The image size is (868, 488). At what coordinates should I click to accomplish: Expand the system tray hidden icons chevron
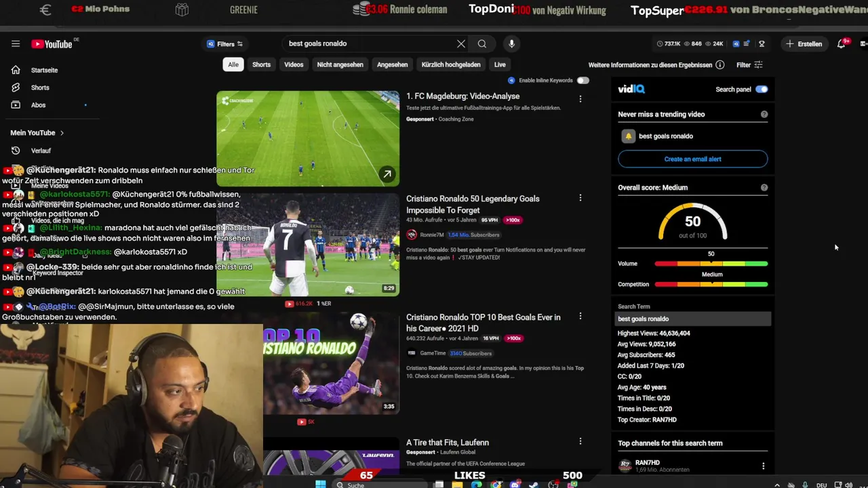pyautogui.click(x=776, y=485)
